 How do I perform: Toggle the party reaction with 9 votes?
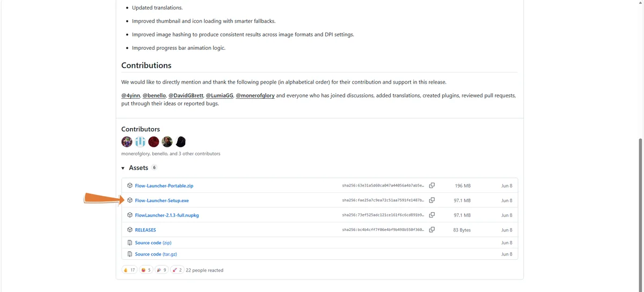(162, 270)
